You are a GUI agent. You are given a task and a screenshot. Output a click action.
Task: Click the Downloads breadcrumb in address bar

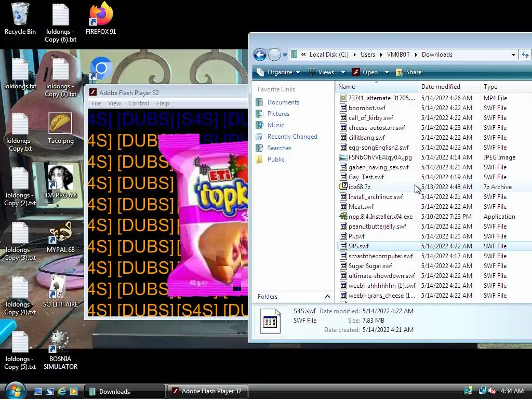pyautogui.click(x=437, y=55)
